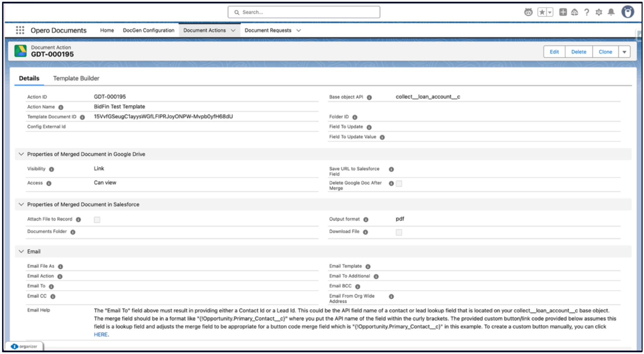Click the info icon next to Email Template

368,266
